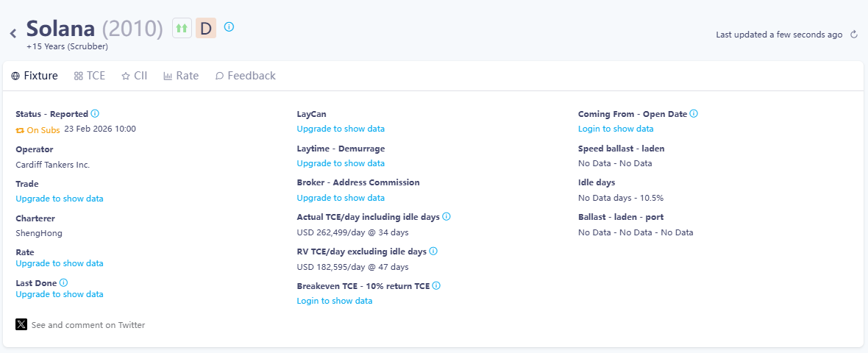Open the CII tab
Screen dimensions: 868x353
pyautogui.click(x=135, y=76)
